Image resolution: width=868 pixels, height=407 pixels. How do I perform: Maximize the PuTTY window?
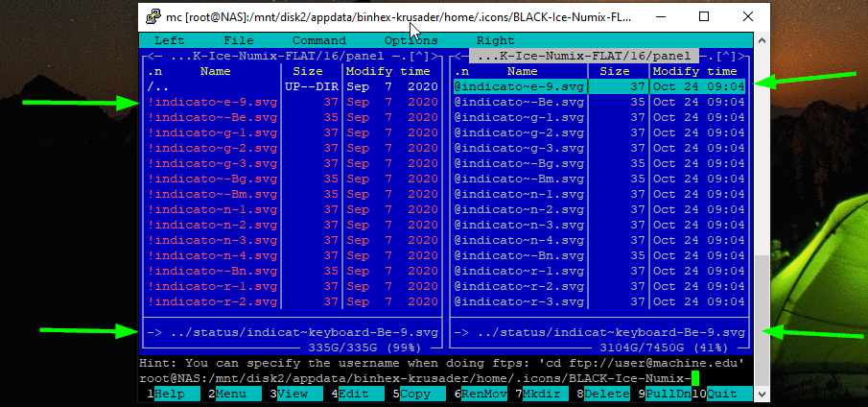[x=704, y=16]
